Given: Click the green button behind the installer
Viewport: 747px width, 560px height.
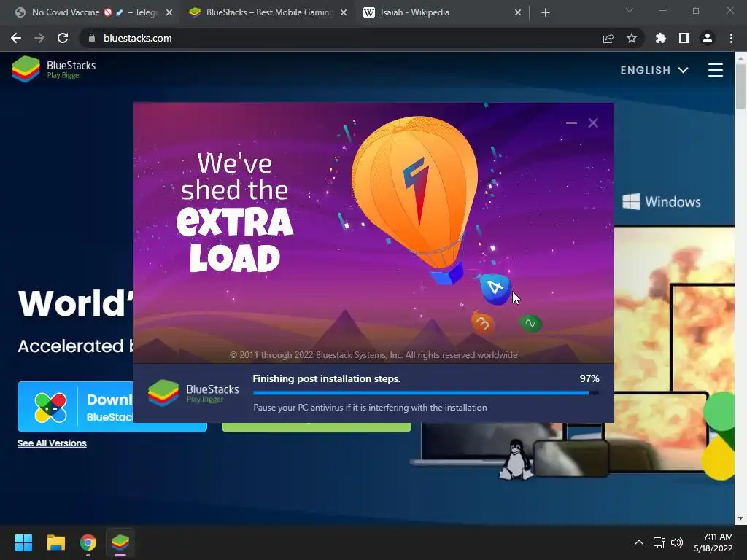Looking at the screenshot, I should [317, 427].
